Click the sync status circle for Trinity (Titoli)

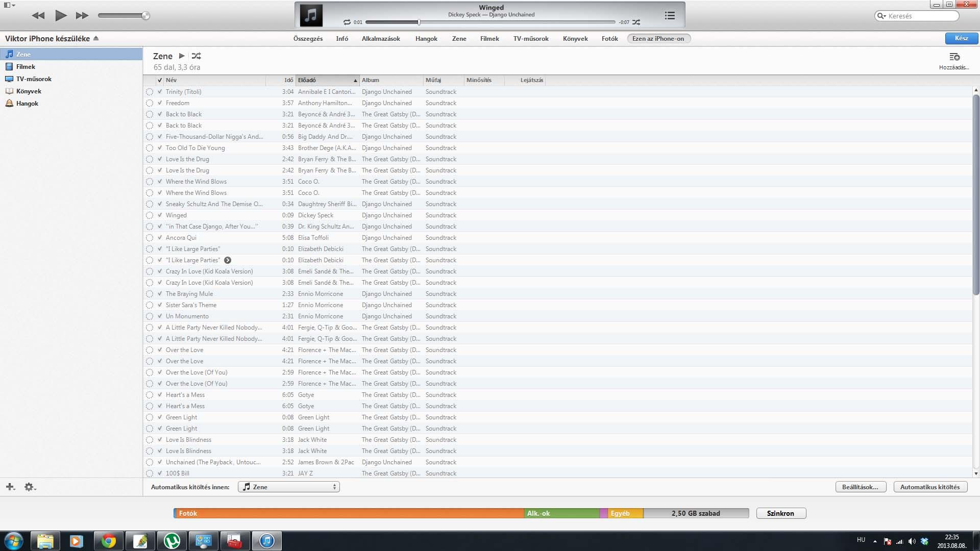pos(150,92)
